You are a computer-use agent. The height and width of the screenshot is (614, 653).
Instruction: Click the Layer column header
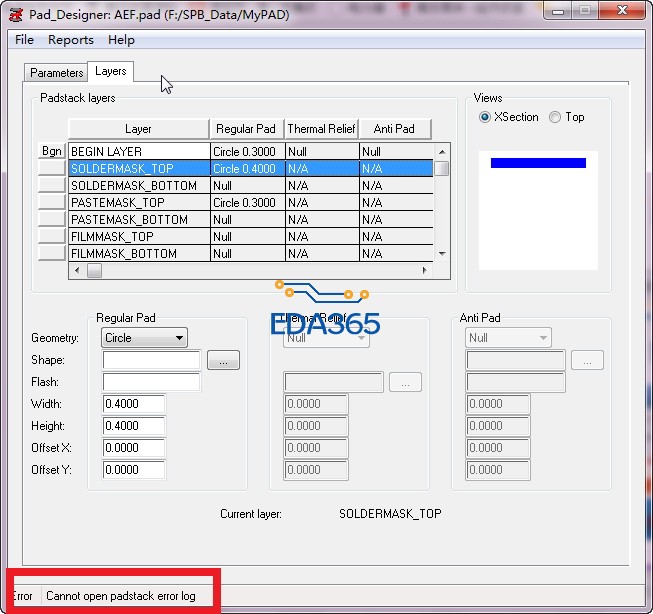[139, 129]
